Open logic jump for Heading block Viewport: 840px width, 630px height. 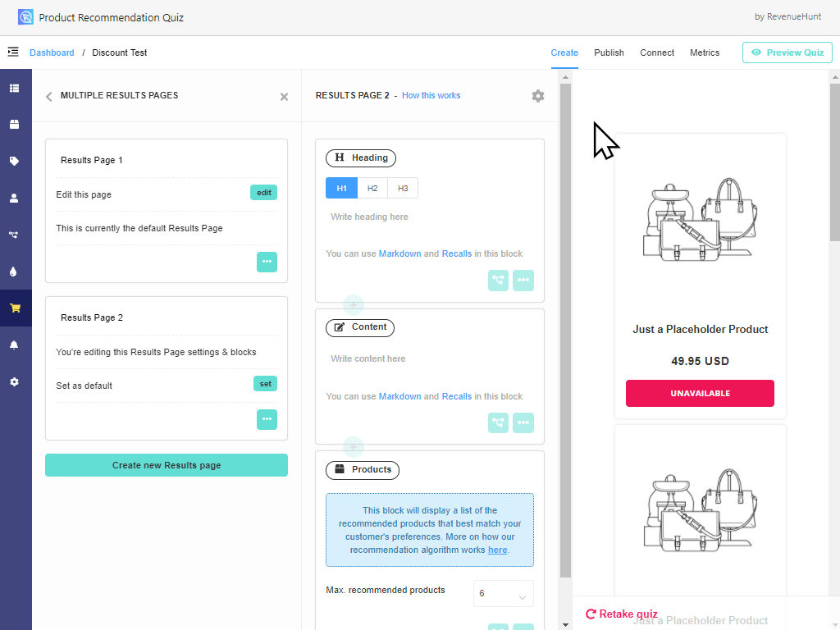tap(498, 281)
